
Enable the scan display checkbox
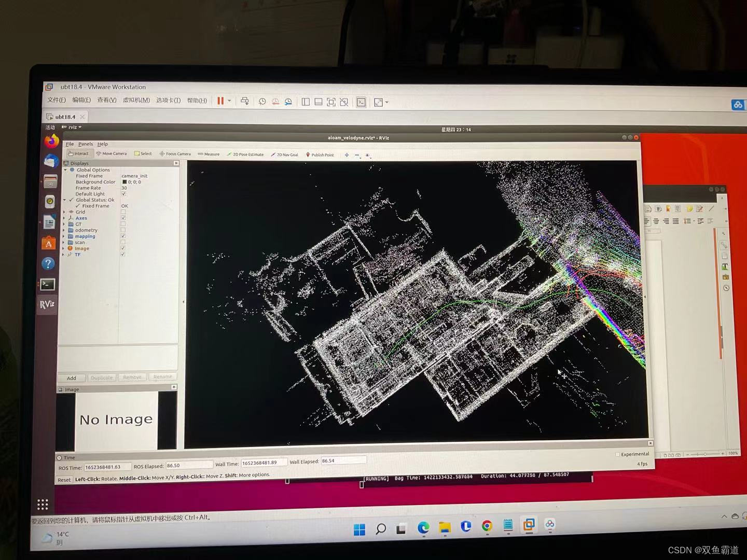coord(123,242)
